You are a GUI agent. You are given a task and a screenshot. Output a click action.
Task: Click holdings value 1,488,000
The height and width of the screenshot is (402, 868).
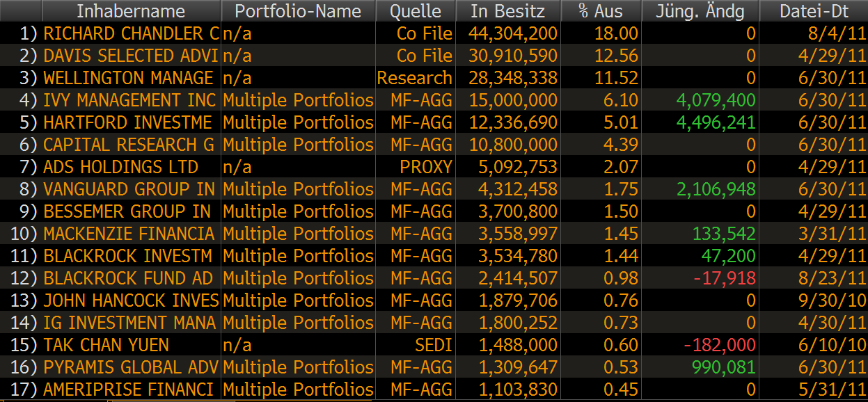[x=519, y=345]
